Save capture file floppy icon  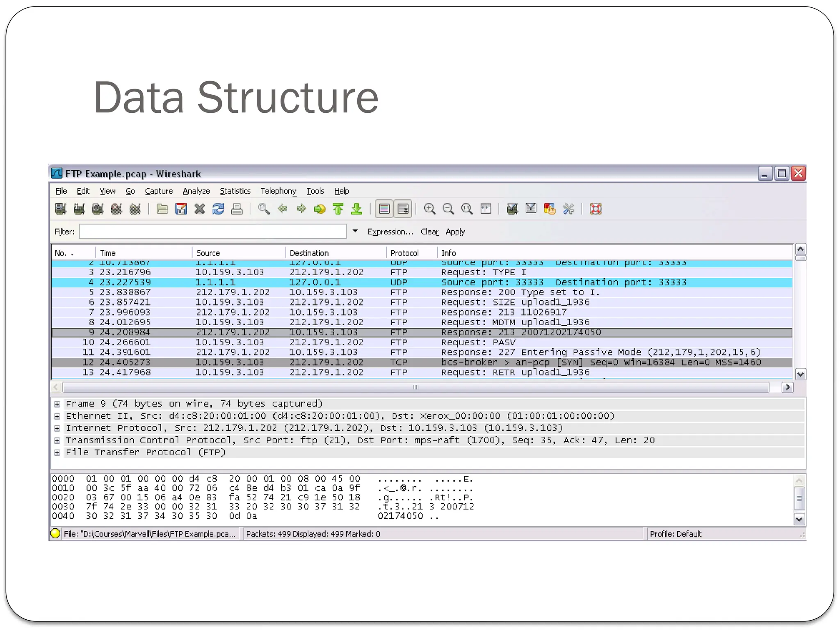(x=181, y=209)
